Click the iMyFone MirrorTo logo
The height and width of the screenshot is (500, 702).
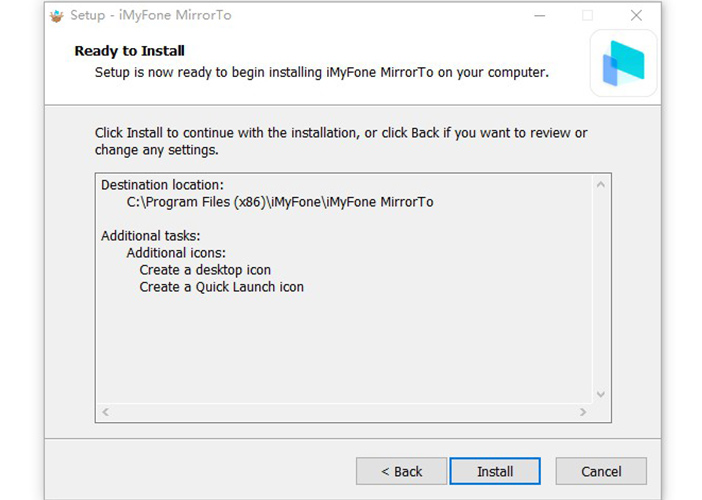(x=623, y=64)
